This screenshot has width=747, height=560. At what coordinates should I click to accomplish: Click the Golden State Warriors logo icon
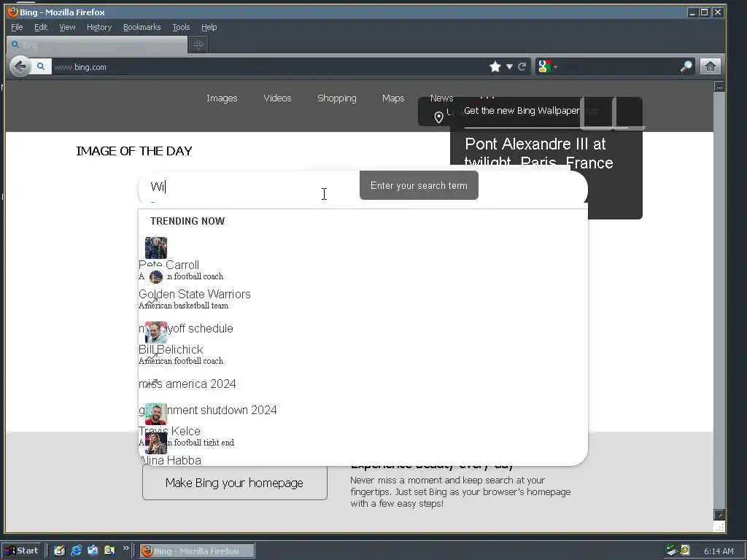[x=156, y=276]
